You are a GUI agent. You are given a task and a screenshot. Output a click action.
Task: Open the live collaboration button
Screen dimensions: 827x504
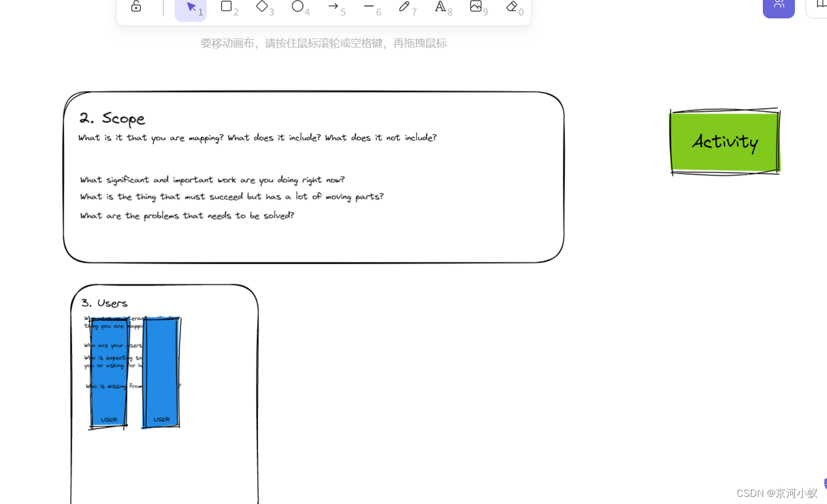[779, 6]
